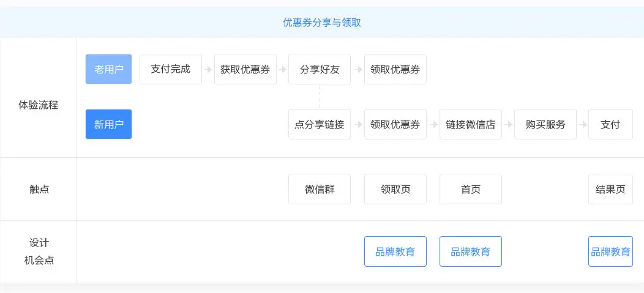Select the 链接微信店 step box

(x=471, y=124)
